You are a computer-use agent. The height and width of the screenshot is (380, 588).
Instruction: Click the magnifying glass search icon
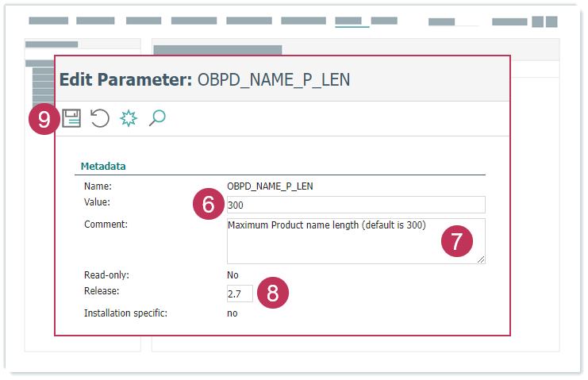point(157,119)
